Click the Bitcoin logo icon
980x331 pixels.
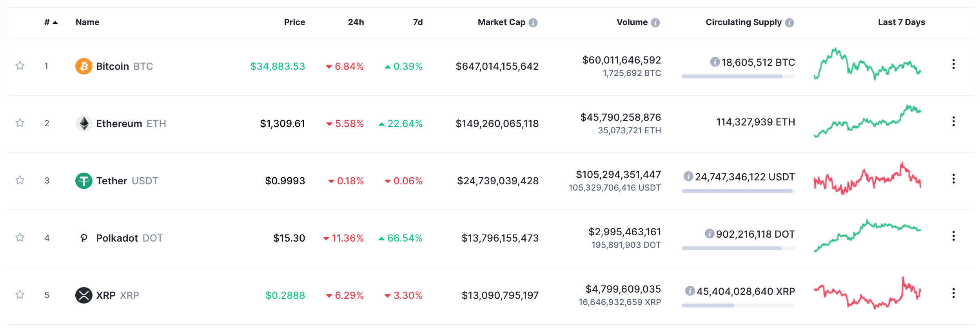(x=83, y=66)
